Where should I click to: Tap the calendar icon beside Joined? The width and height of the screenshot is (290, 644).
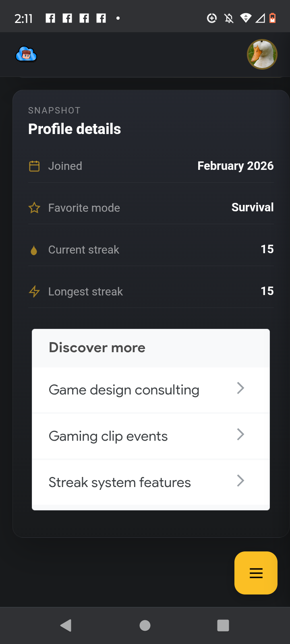click(x=34, y=166)
